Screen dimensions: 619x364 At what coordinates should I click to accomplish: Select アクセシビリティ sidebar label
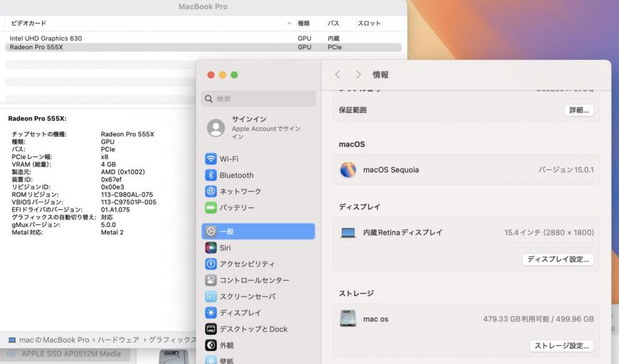[247, 264]
